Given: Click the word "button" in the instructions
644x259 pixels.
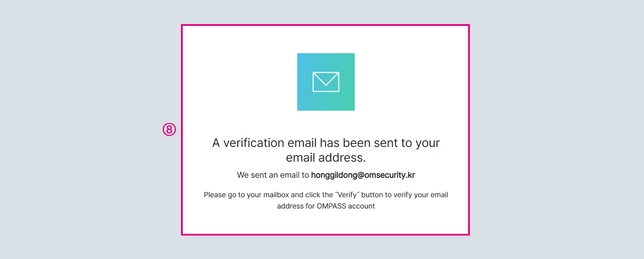Looking at the screenshot, I should pyautogui.click(x=372, y=195).
